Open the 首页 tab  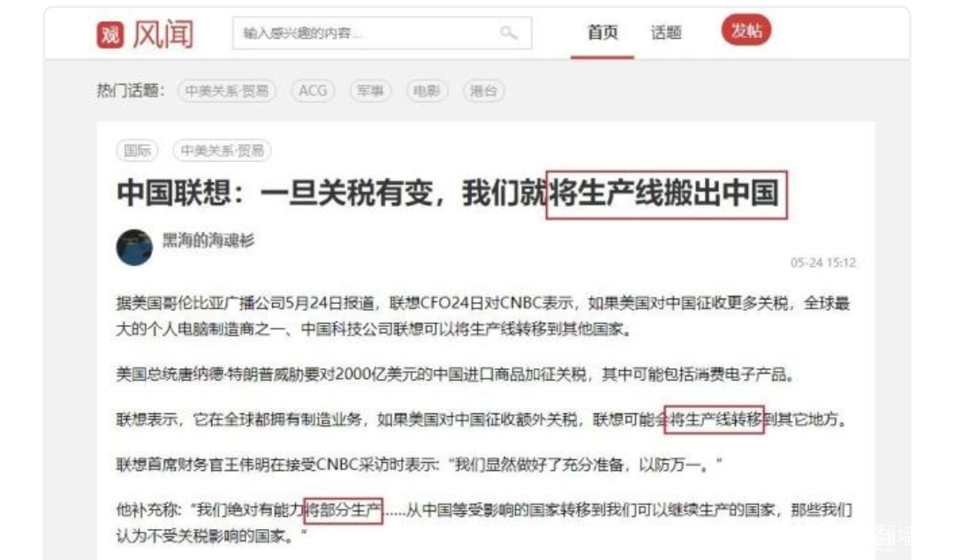(602, 33)
